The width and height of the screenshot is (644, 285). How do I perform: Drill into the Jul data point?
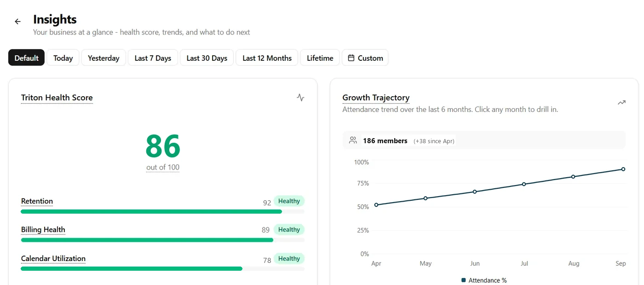(x=524, y=184)
